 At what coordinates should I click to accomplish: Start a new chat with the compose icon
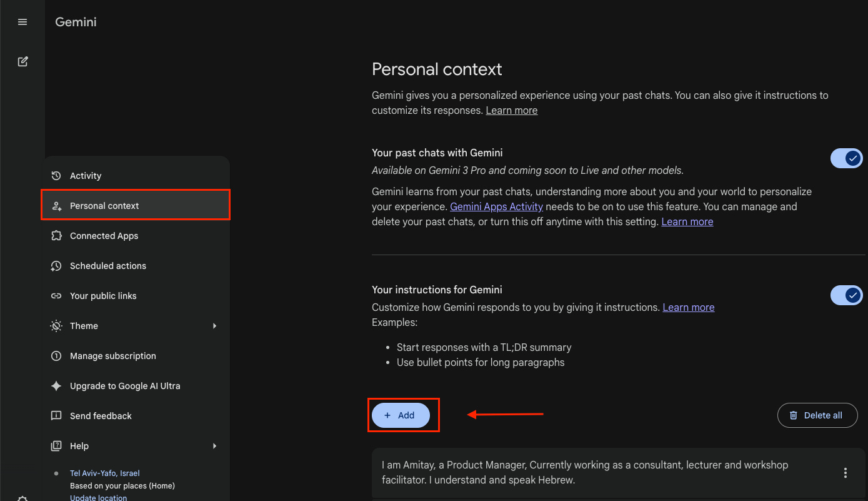click(x=22, y=61)
